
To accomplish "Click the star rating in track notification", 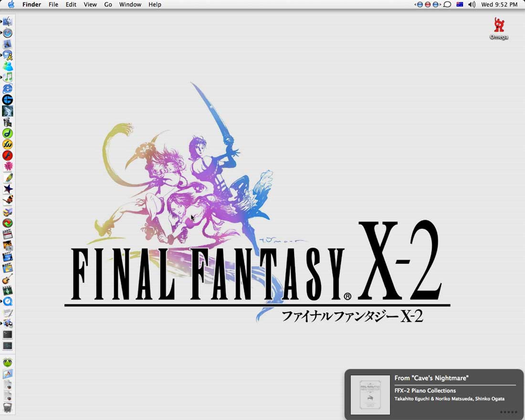I will point(509,412).
